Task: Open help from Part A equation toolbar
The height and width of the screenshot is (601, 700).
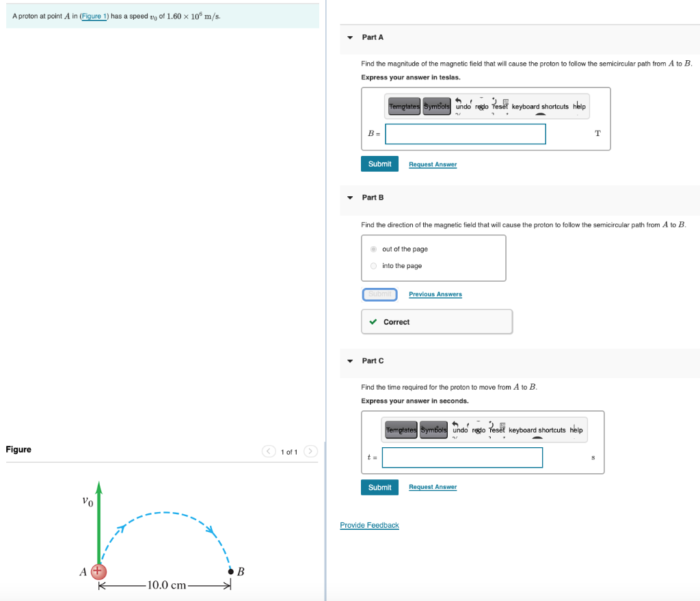Action: [x=579, y=106]
